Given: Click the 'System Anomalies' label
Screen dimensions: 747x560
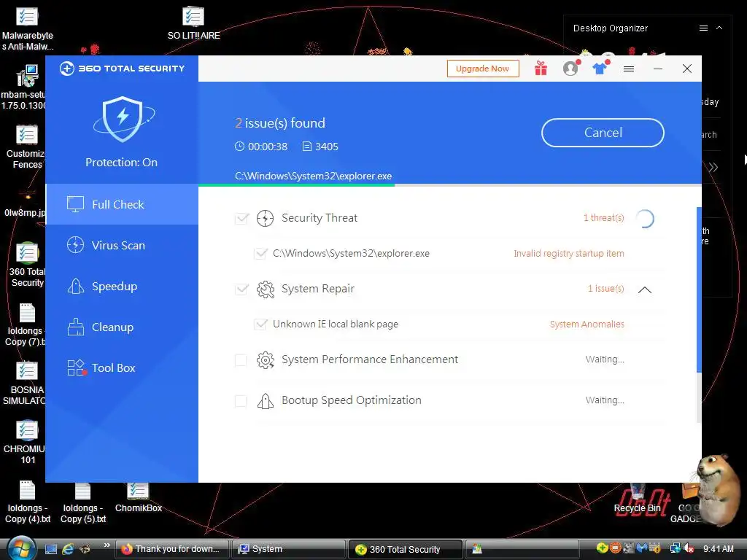Looking at the screenshot, I should [587, 324].
